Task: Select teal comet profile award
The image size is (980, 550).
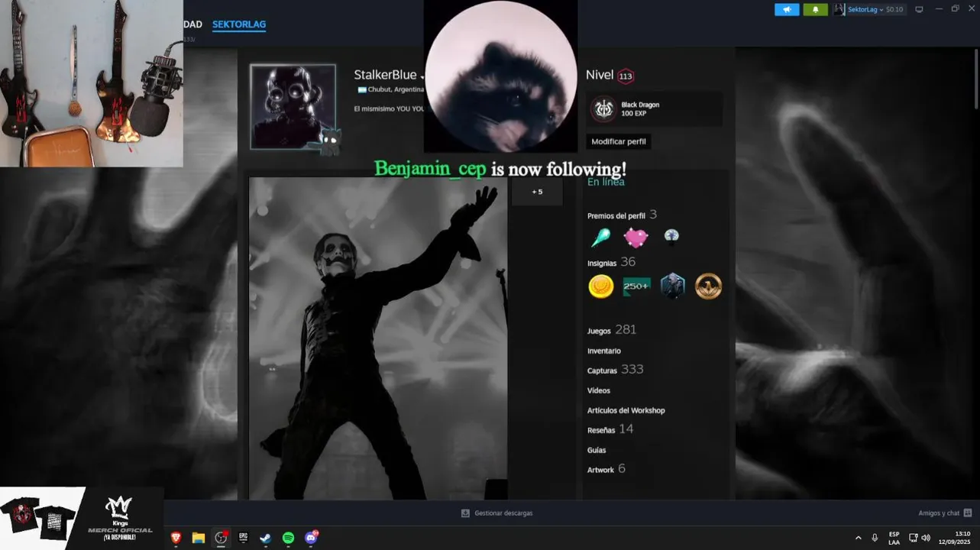Action: point(600,238)
